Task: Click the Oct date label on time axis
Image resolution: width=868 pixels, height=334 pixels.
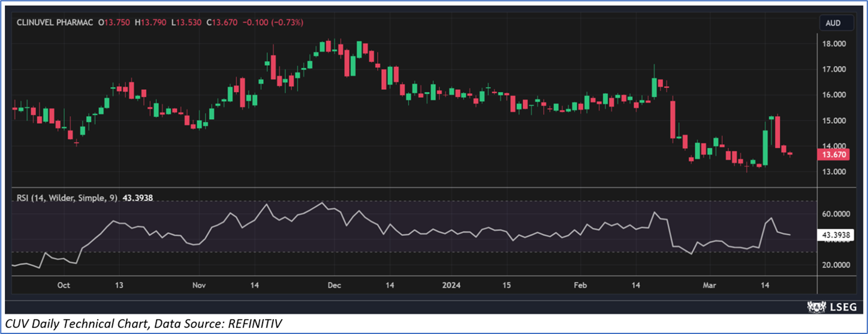Action: click(64, 286)
